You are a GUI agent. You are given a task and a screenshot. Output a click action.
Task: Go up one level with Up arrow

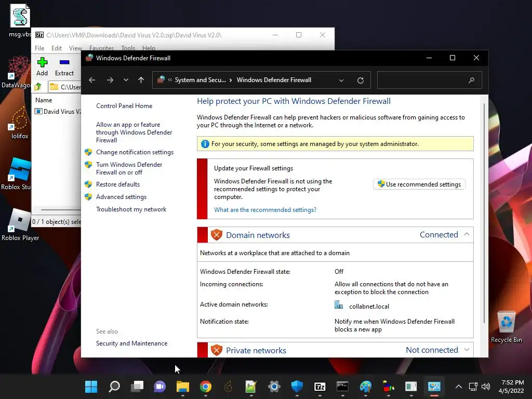point(141,80)
